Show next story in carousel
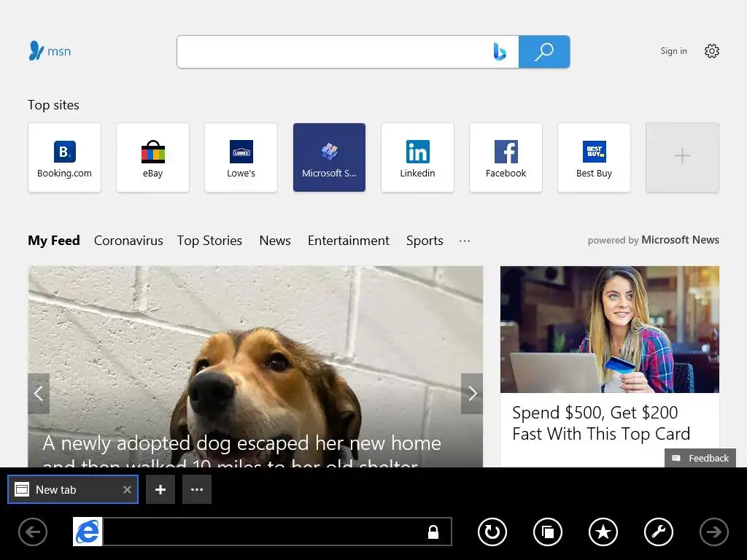 pyautogui.click(x=472, y=393)
